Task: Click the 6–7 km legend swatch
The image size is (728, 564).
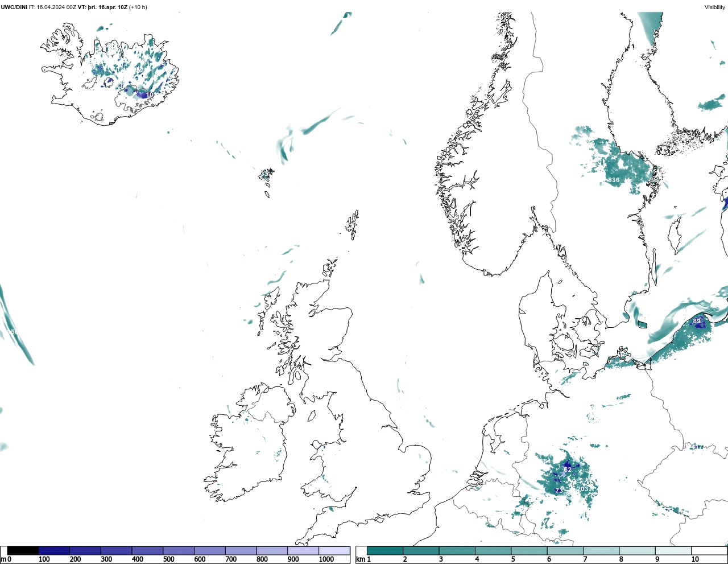Action: [x=565, y=551]
